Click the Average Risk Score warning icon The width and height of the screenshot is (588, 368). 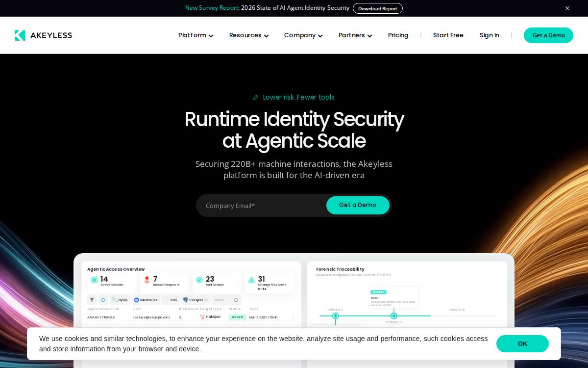tap(251, 280)
